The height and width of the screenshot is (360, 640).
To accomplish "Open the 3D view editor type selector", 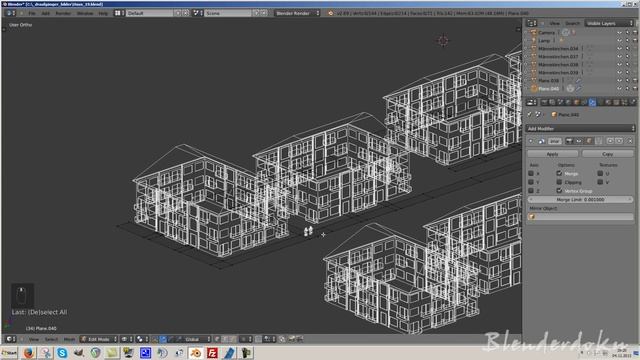I will tap(11, 339).
